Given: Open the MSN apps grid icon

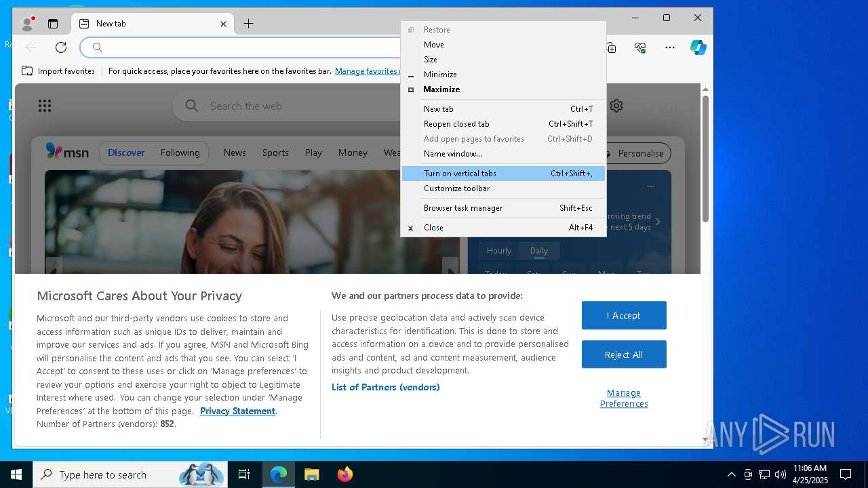Looking at the screenshot, I should 45,106.
